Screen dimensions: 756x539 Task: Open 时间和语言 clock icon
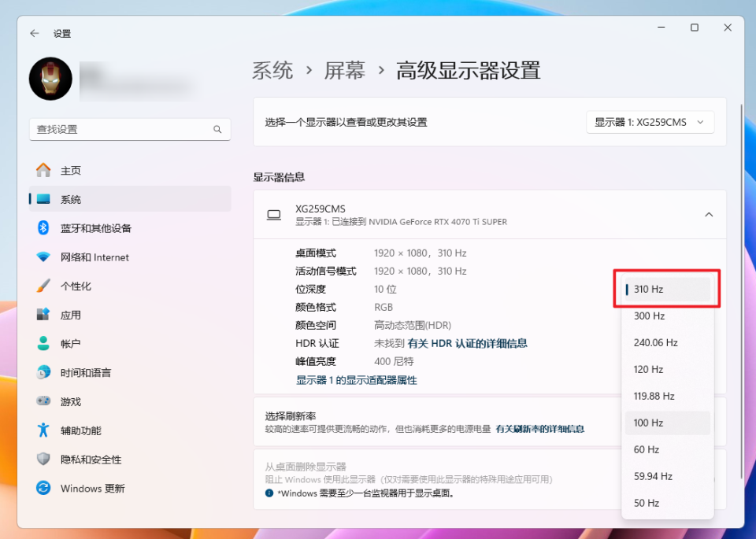[x=43, y=372]
